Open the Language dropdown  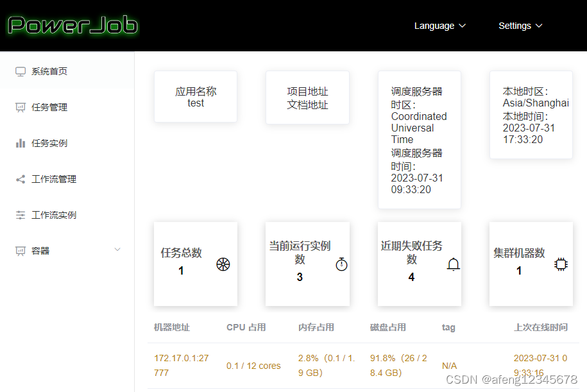(x=440, y=26)
